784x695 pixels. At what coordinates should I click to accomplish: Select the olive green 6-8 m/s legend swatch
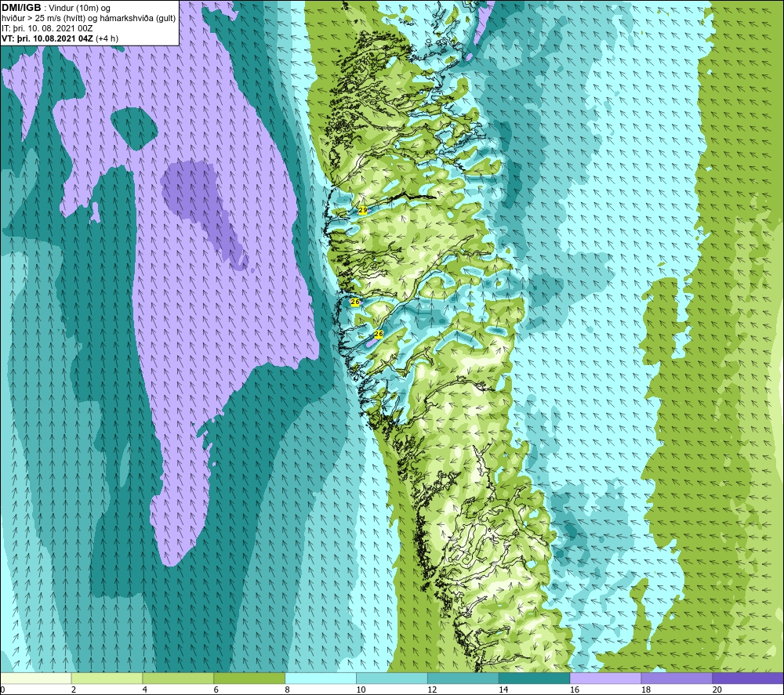[249, 678]
